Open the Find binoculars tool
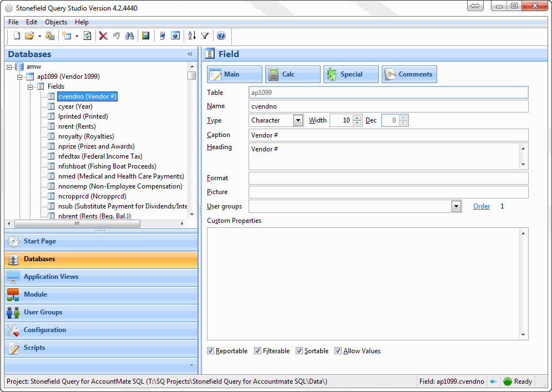 click(130, 35)
